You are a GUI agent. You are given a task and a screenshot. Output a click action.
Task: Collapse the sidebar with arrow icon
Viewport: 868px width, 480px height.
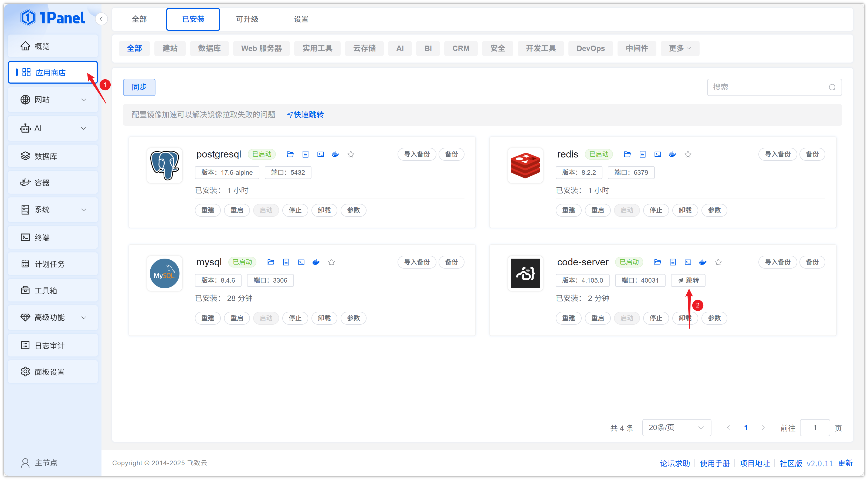tap(101, 19)
